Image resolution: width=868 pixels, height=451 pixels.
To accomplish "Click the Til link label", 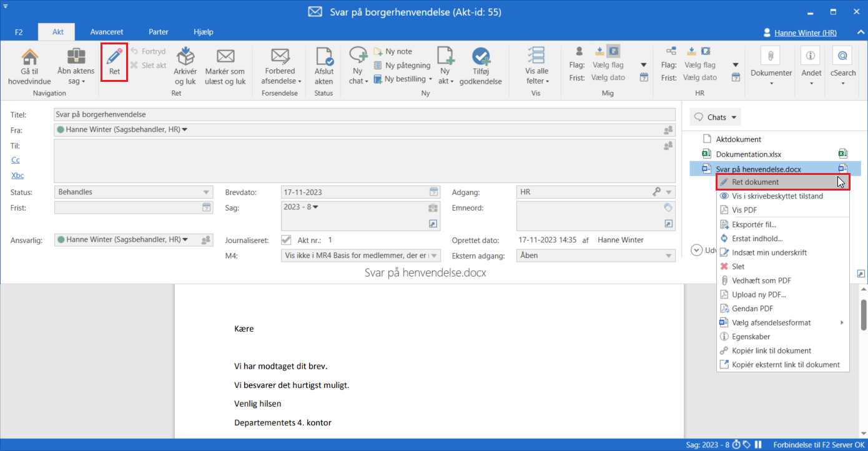I will click(15, 145).
